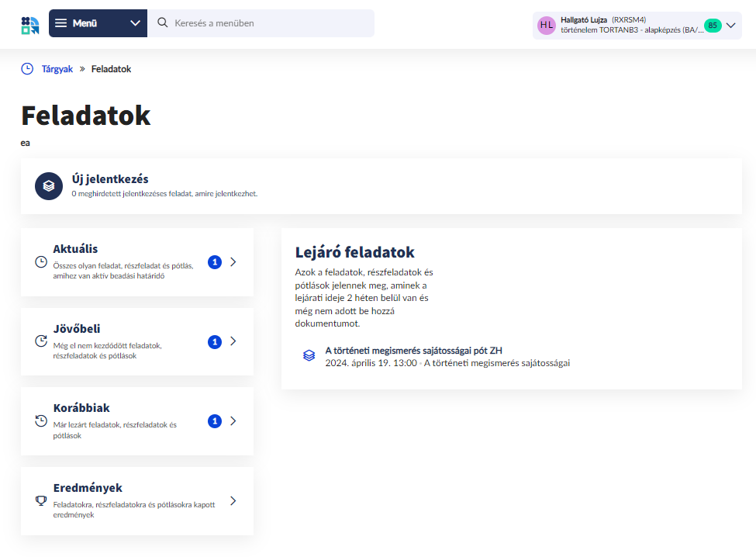Go to Tárgyak breadcrumb link
The width and height of the screenshot is (756, 557).
[x=57, y=69]
